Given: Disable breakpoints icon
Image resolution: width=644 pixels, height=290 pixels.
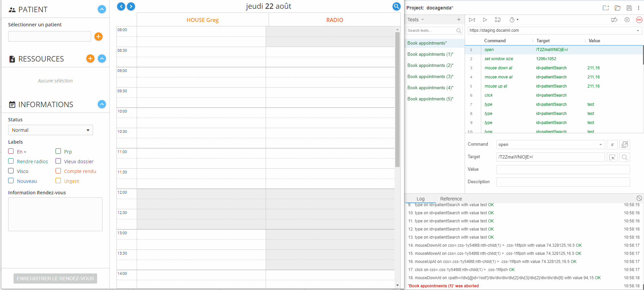Looking at the screenshot, I should click(x=614, y=20).
